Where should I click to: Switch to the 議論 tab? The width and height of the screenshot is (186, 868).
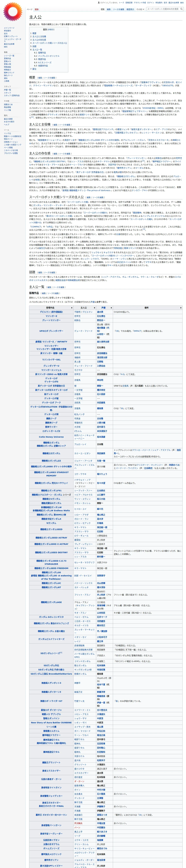click(x=37, y=9)
